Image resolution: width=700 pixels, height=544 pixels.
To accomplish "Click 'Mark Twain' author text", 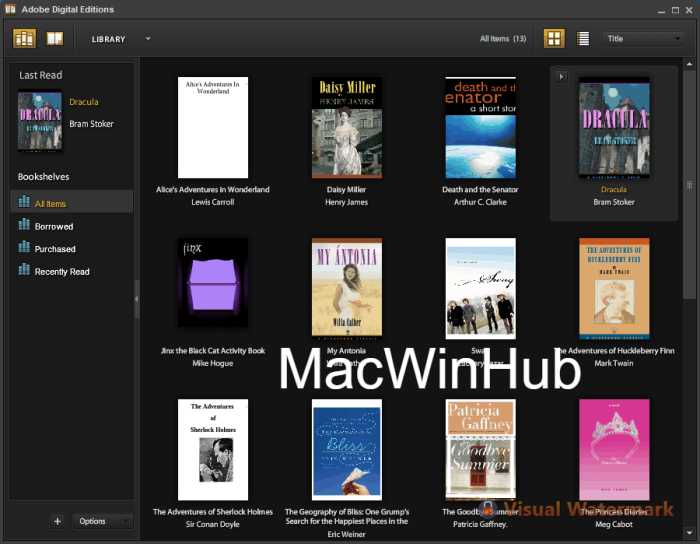I will point(614,363).
